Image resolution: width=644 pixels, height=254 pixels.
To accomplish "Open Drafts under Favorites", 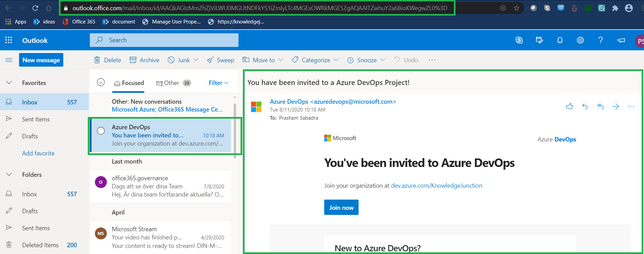I will [44, 136].
